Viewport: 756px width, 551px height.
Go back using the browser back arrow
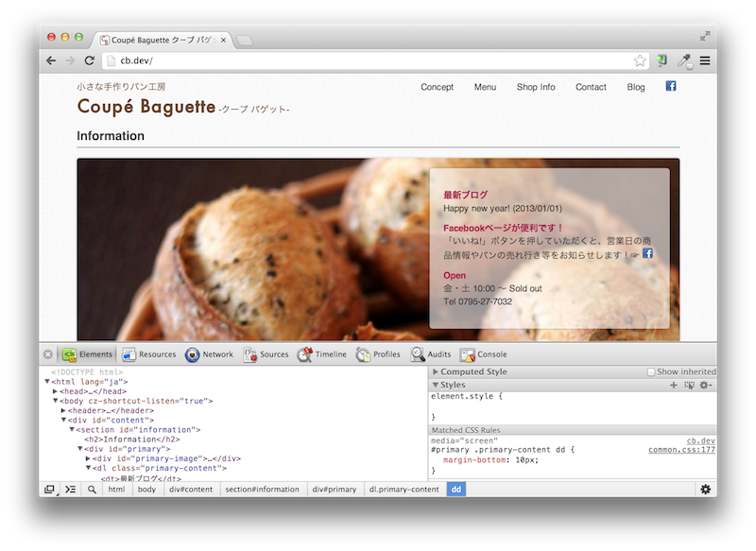tap(51, 60)
